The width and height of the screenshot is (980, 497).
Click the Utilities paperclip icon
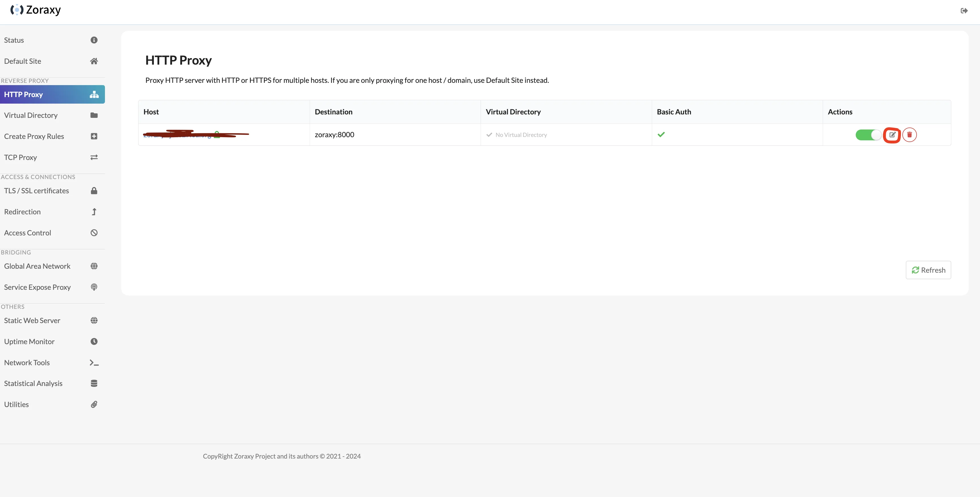[x=94, y=404]
